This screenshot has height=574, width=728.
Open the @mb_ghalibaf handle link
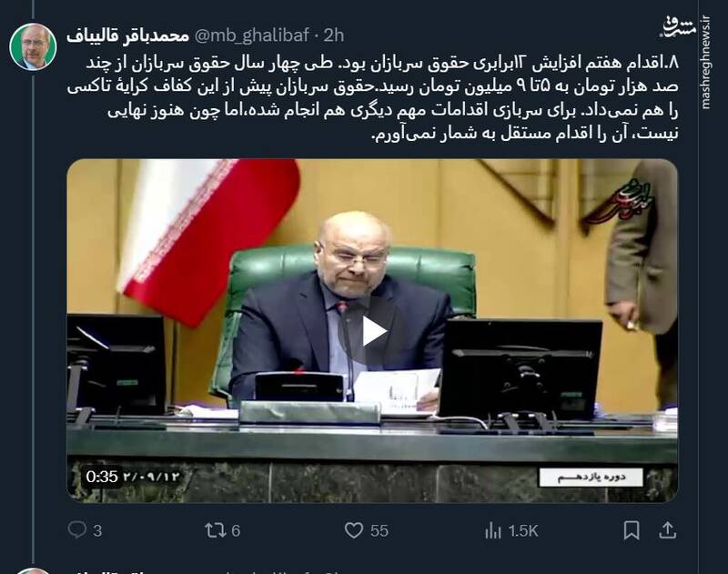coord(251,35)
